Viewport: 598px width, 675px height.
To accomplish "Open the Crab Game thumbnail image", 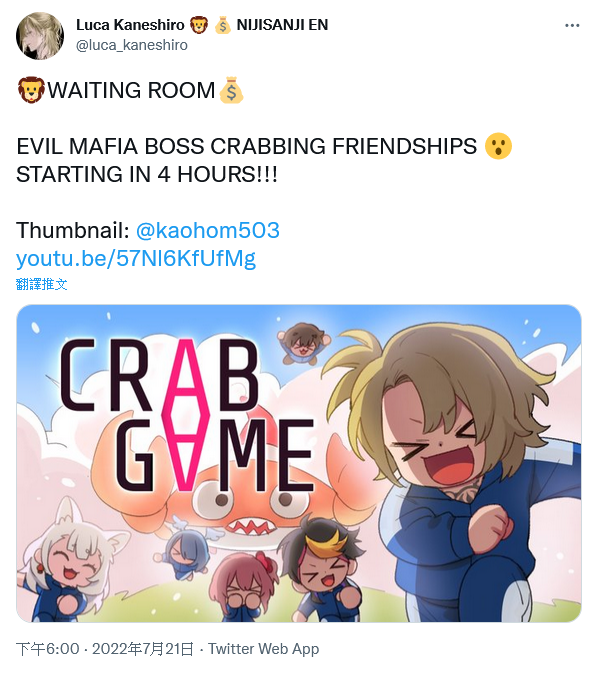I will click(x=299, y=463).
